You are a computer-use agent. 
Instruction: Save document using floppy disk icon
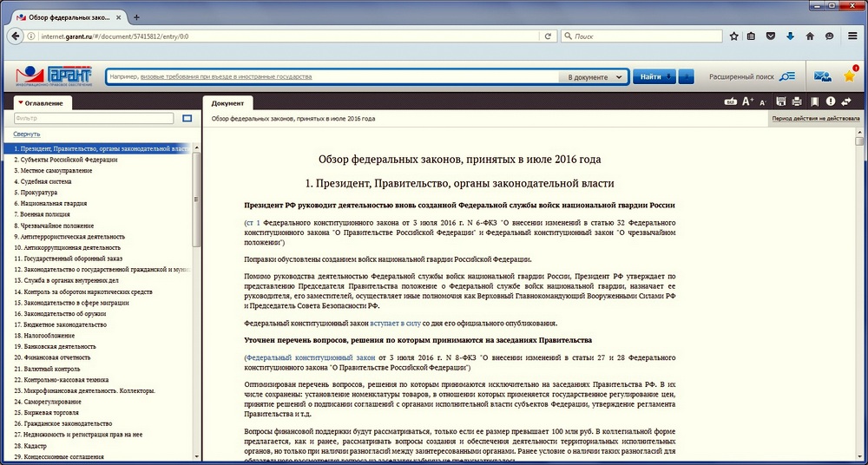pyautogui.click(x=781, y=102)
